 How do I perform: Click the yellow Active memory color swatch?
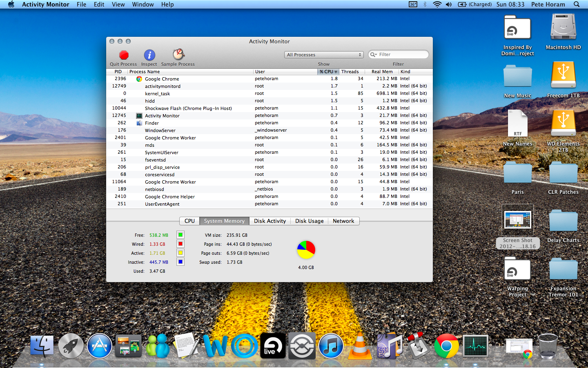pyautogui.click(x=180, y=253)
